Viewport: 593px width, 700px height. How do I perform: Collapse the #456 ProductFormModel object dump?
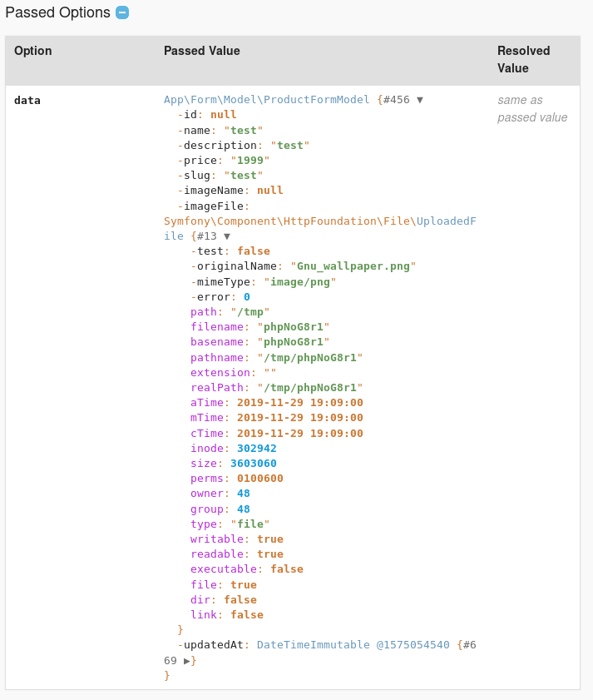coord(419,99)
